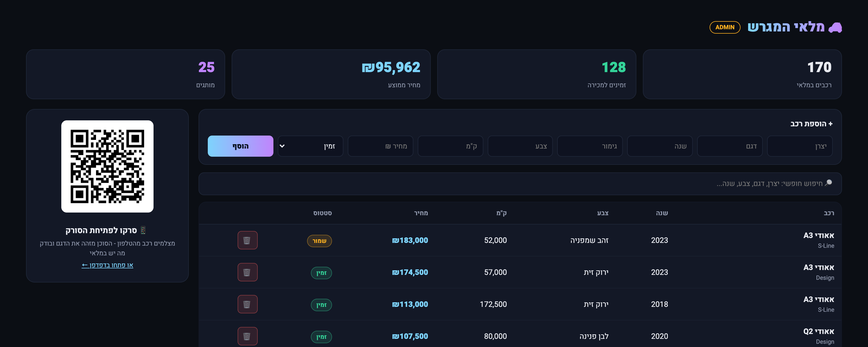Delete the Audi Q2 Design 2020 row
The height and width of the screenshot is (347, 868).
(x=247, y=336)
